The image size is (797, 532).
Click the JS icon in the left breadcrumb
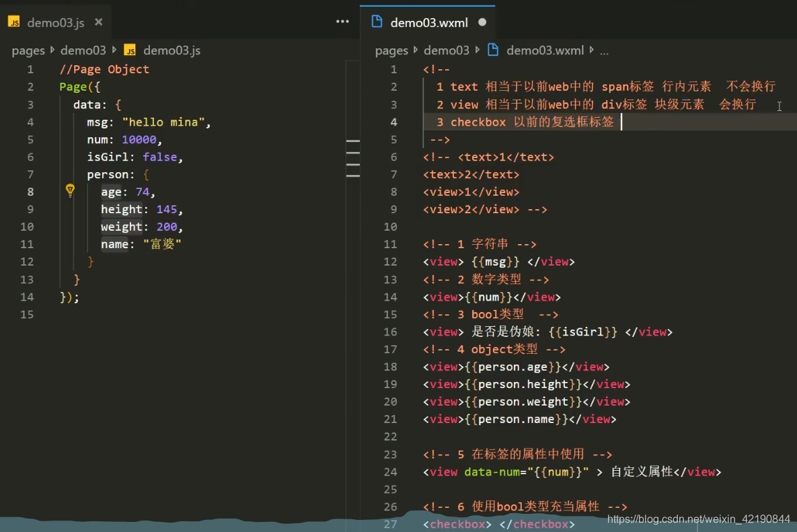130,50
